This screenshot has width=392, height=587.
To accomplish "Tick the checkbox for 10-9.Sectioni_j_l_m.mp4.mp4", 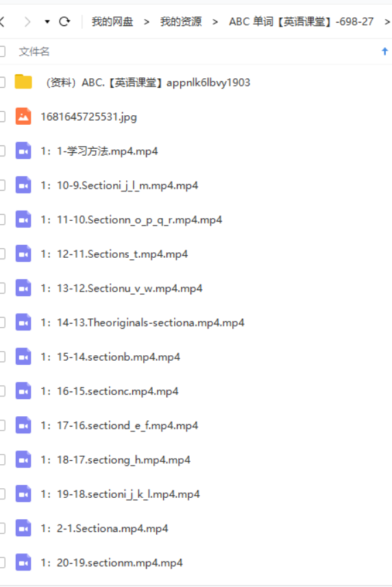I will click(x=2, y=185).
